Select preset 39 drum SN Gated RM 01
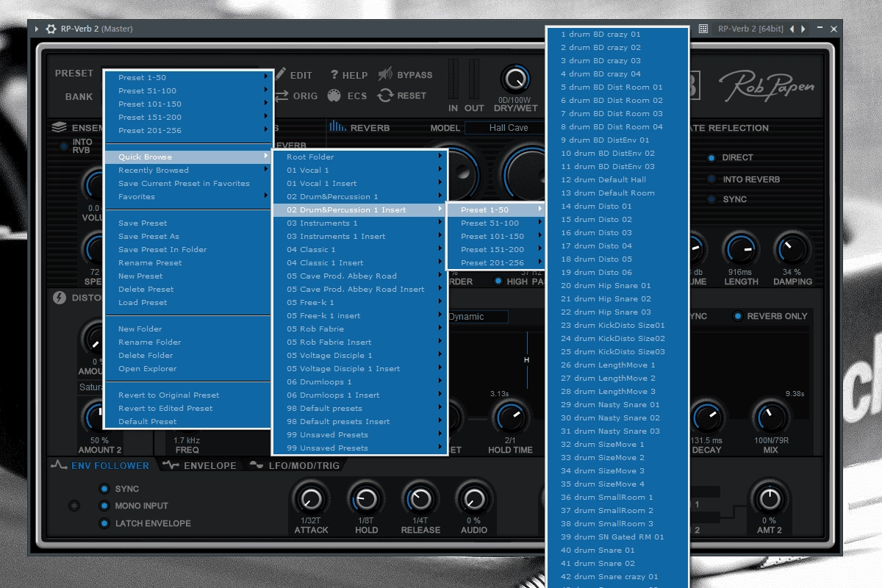Image resolution: width=882 pixels, height=588 pixels. (x=617, y=537)
